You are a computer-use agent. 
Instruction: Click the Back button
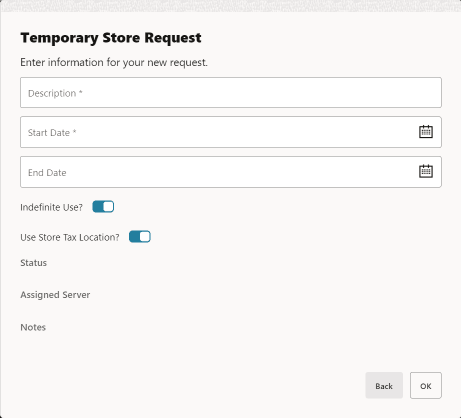pyautogui.click(x=384, y=386)
